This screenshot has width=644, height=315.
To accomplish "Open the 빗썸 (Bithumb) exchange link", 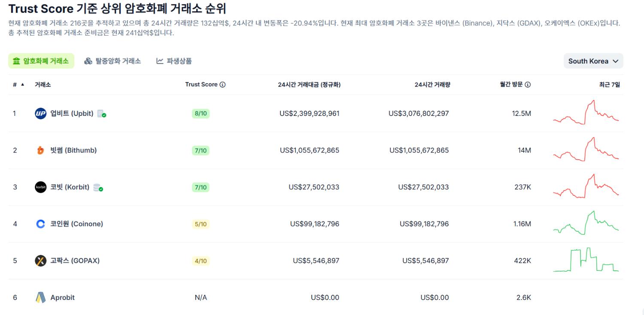I will tap(73, 151).
